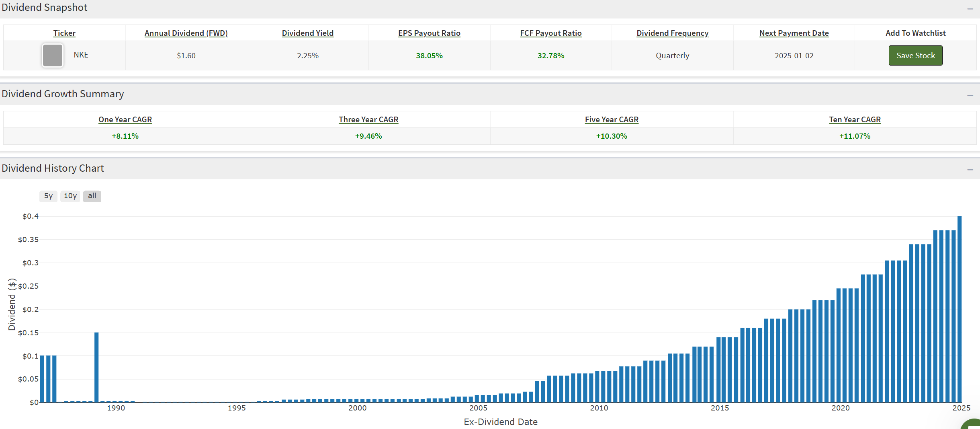Click the tallest bar near 2025
Image resolution: width=980 pixels, height=429 pixels.
(960, 310)
